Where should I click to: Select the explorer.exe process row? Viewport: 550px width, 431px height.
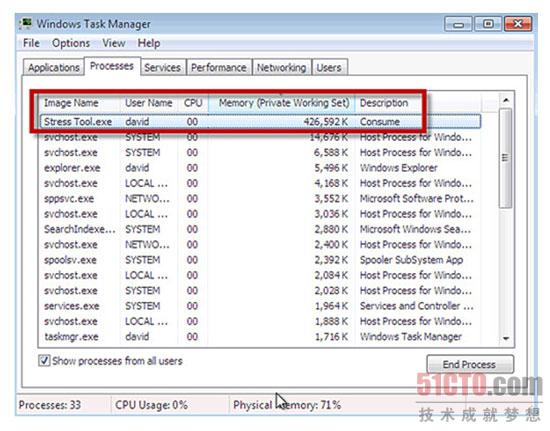point(260,168)
